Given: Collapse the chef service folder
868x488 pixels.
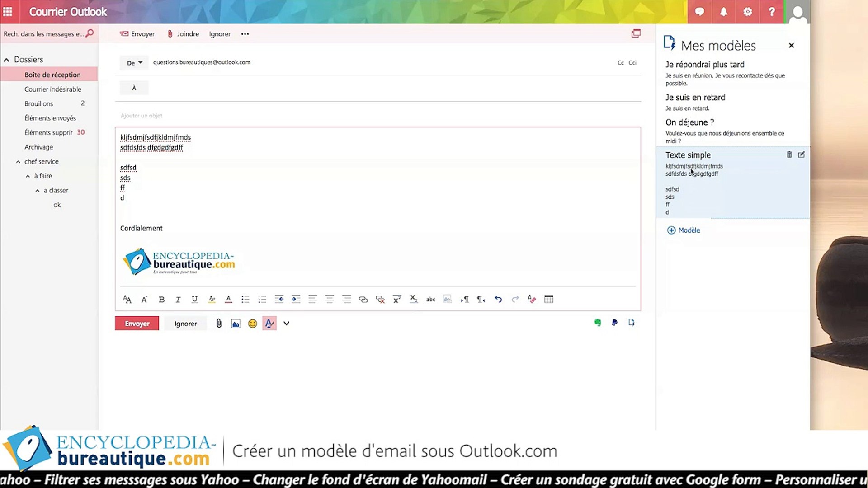Looking at the screenshot, I should click(18, 162).
